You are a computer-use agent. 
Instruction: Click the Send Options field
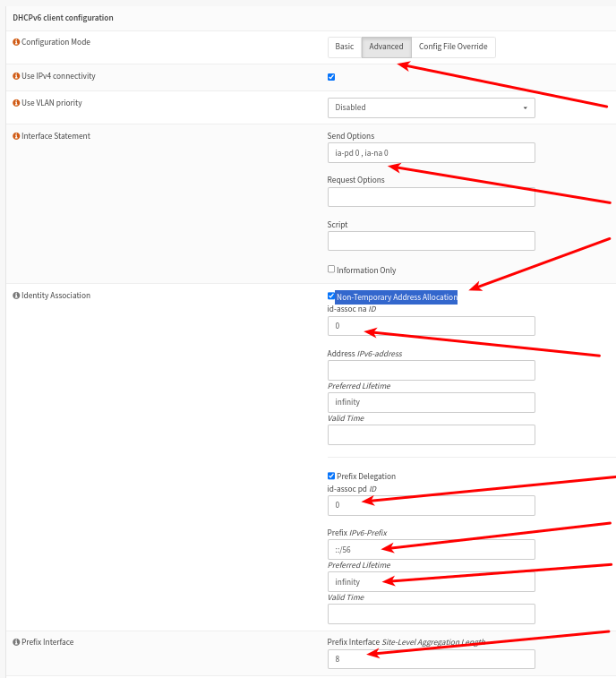pyautogui.click(x=431, y=153)
